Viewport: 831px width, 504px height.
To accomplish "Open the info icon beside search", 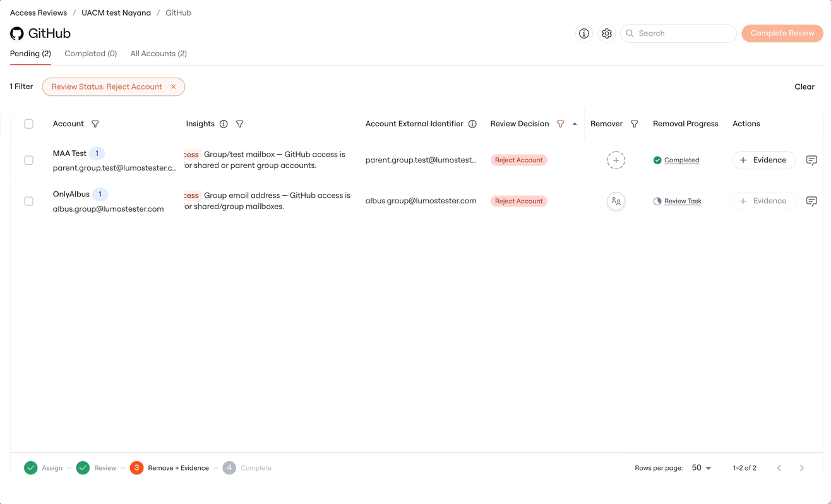I will click(584, 33).
